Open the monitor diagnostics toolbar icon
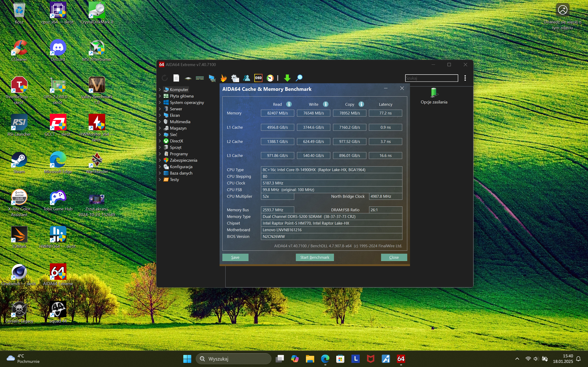 [x=212, y=78]
